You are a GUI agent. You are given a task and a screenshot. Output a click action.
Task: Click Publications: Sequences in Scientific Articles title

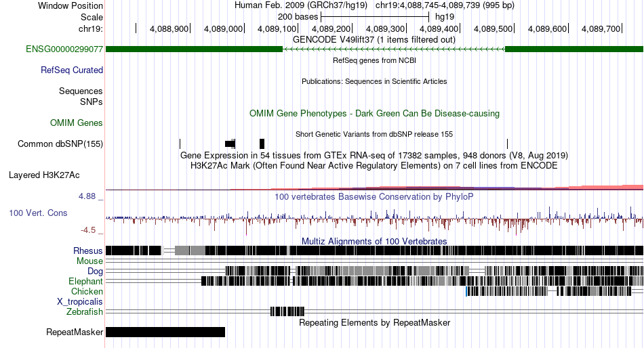tap(374, 81)
